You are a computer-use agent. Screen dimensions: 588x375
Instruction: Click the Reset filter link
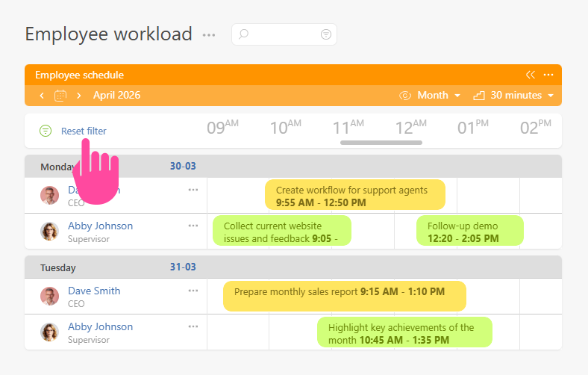pos(84,131)
